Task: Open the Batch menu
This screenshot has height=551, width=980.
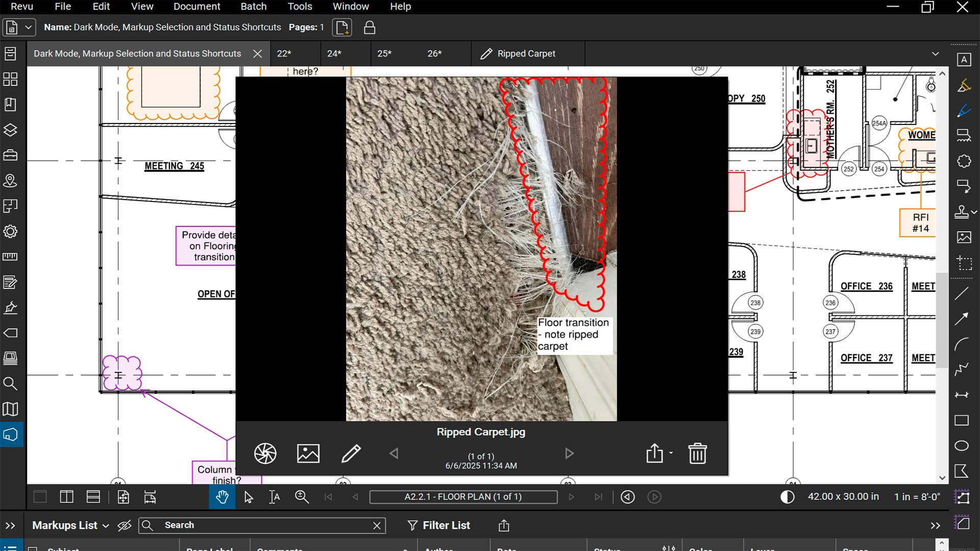Action: pos(253,7)
